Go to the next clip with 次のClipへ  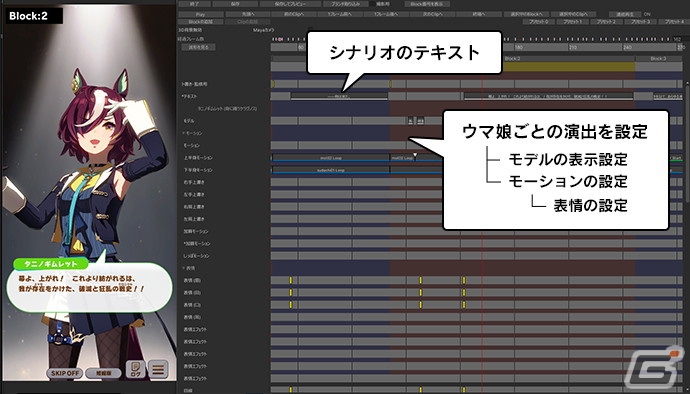432,15
